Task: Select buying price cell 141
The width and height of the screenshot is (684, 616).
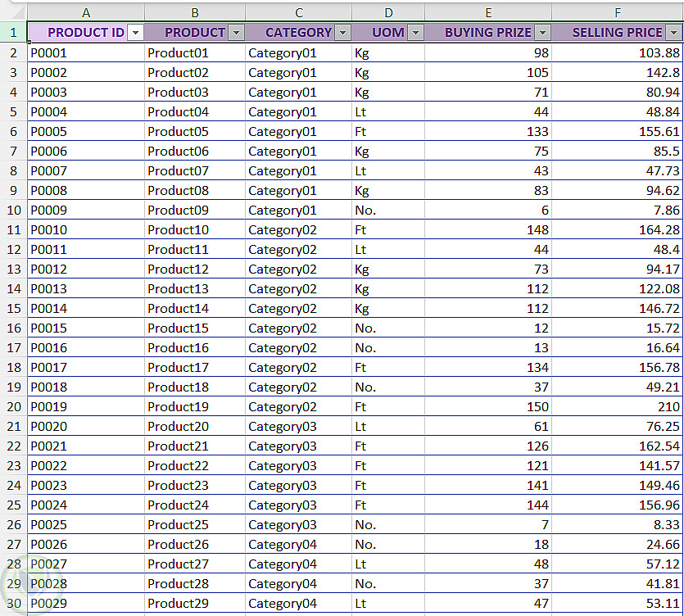Action: pos(488,486)
